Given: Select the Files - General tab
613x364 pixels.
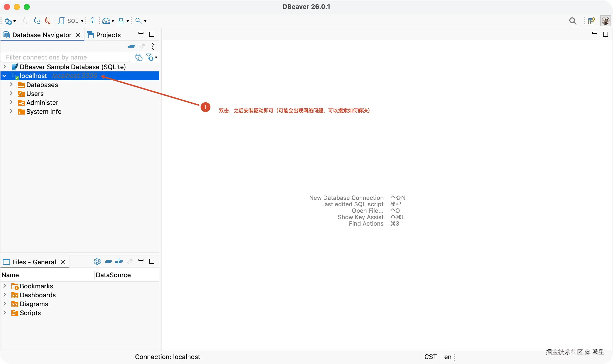Looking at the screenshot, I should (34, 262).
